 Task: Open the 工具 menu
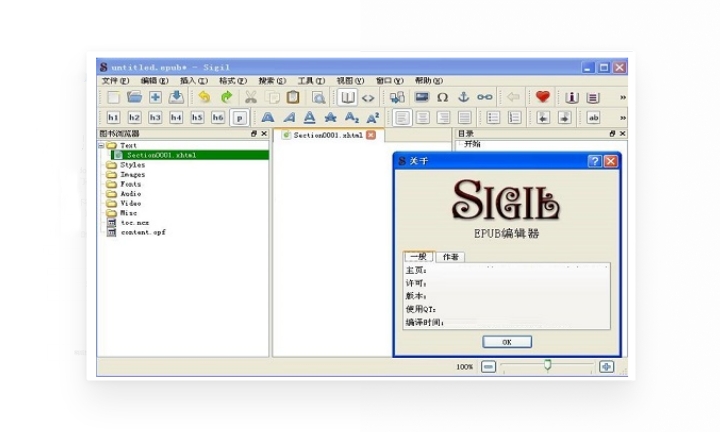coord(311,81)
